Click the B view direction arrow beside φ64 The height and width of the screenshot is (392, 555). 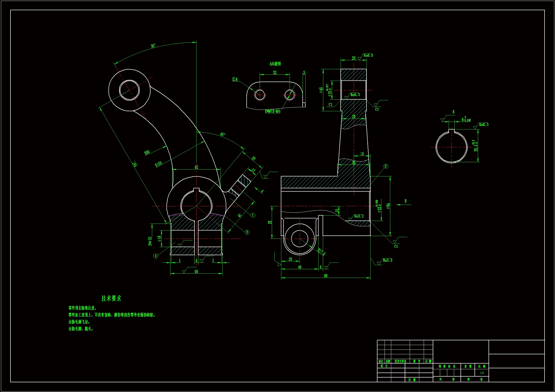tap(403, 204)
